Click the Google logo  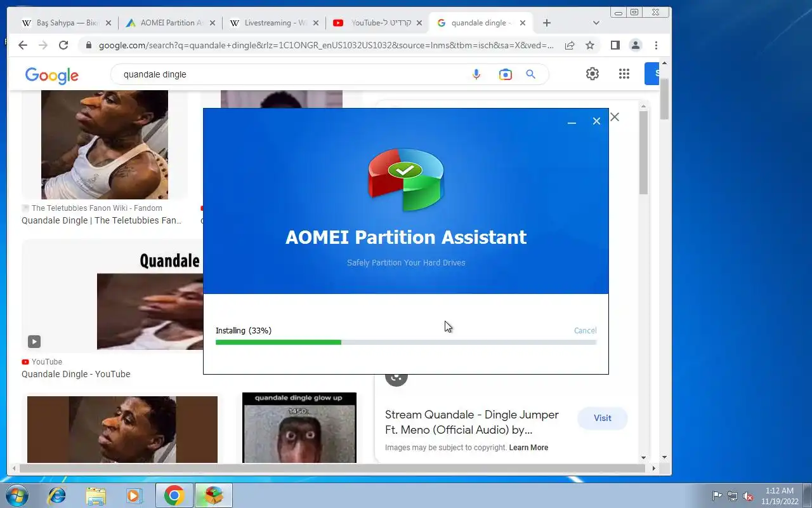(x=52, y=75)
